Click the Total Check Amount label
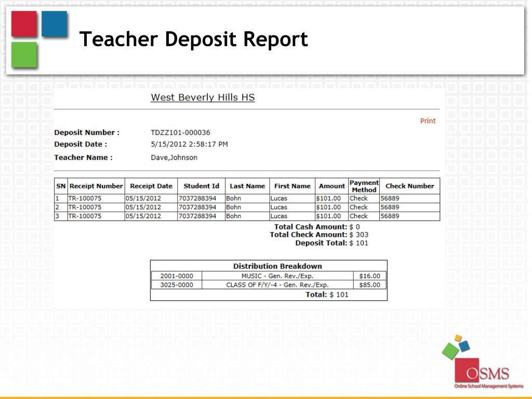The width and height of the screenshot is (532, 399). pos(309,234)
